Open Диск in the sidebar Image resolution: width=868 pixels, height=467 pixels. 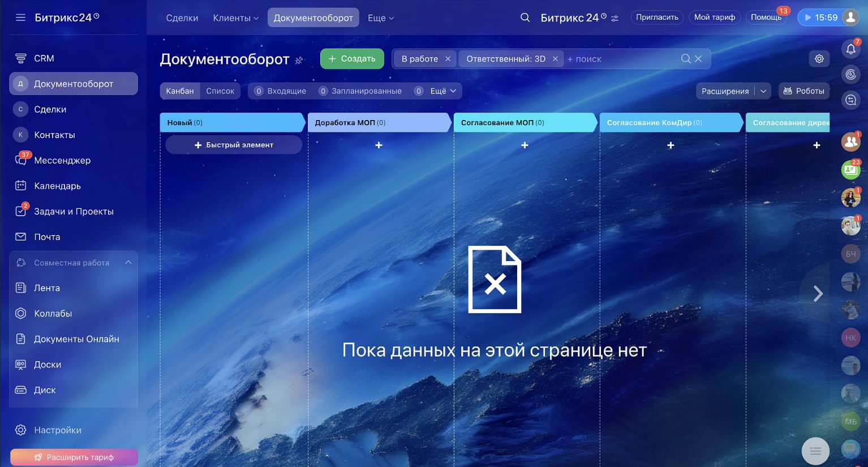(x=45, y=390)
